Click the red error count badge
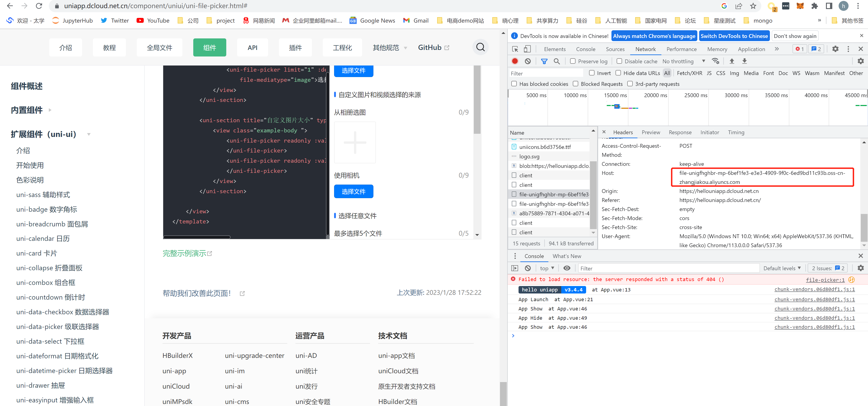 [x=800, y=49]
